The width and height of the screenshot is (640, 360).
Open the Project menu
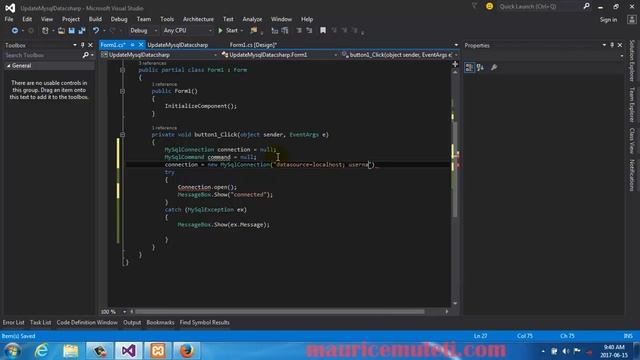click(71, 19)
